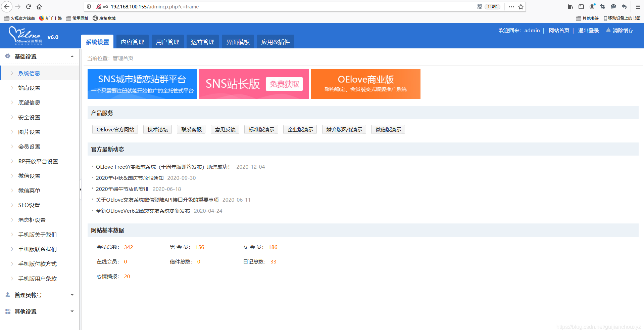Open the 微信版演示 button
Viewport: 644px width, 333px height.
pyautogui.click(x=388, y=129)
